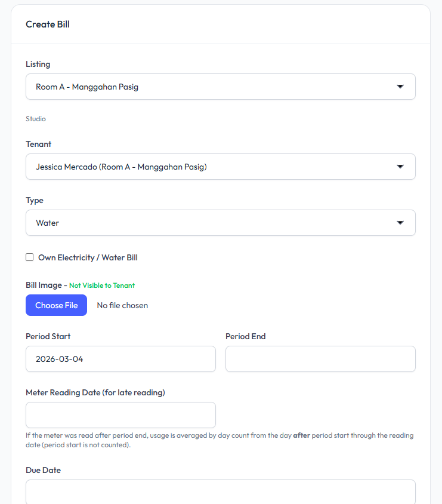Click into the Due Date field
Screen dimensions: 442x504
tap(220, 492)
